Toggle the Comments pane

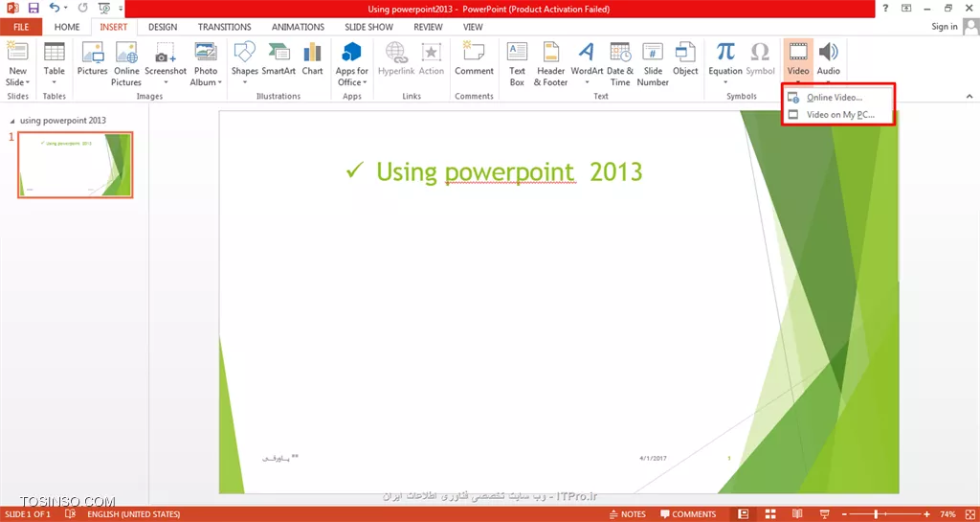click(688, 514)
